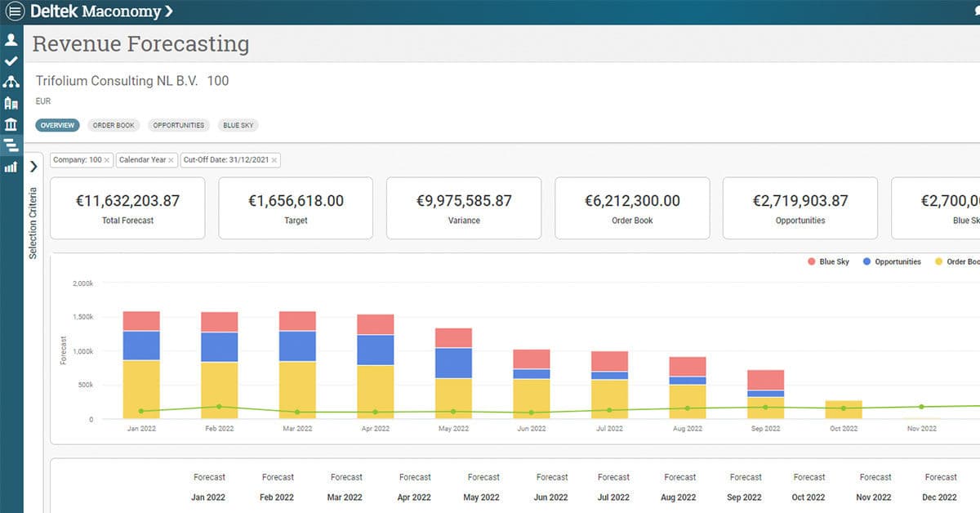Switch to the Overview tab

click(57, 126)
